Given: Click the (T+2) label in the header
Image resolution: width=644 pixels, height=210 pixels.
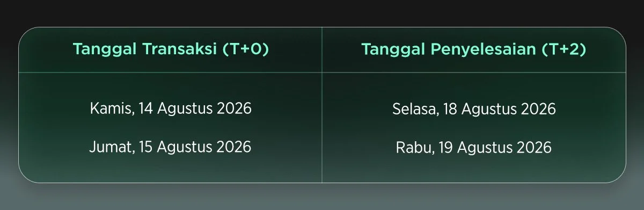Looking at the screenshot, I should 563,49.
